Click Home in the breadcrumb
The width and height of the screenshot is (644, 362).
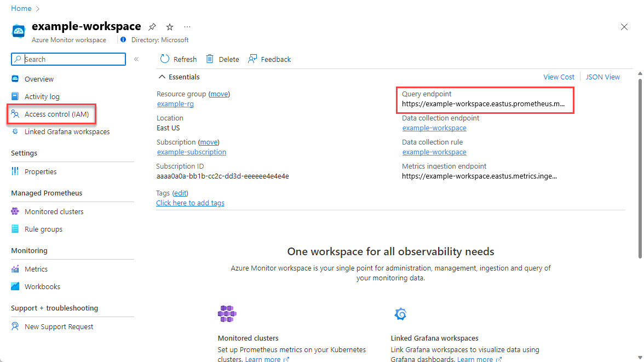pos(21,8)
